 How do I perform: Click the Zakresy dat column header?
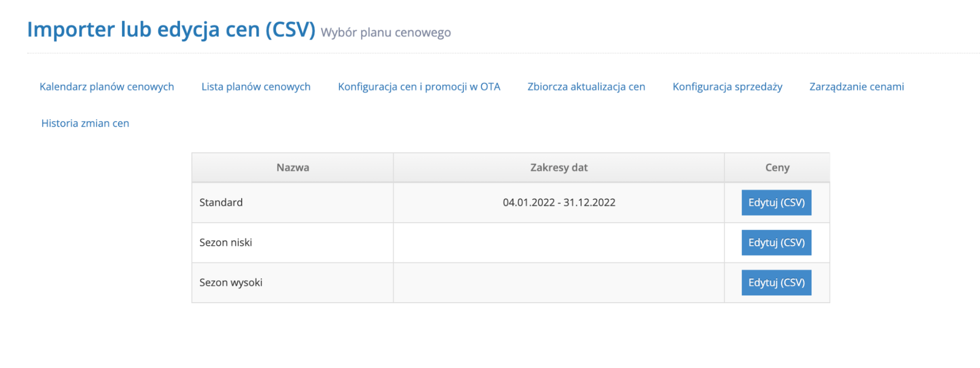[558, 168]
